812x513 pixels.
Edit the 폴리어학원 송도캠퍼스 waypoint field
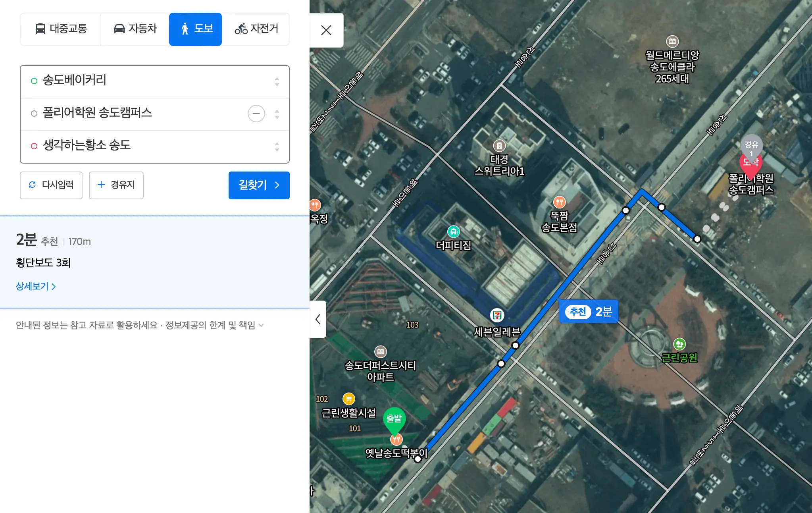tap(155, 114)
